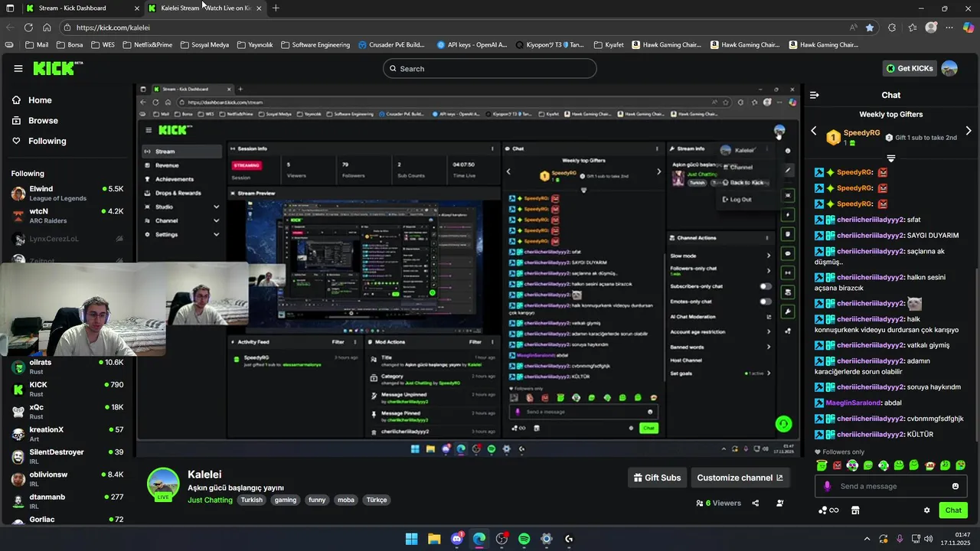The image size is (980, 551).
Task: Open the emoji picker in chat
Action: coord(955,487)
